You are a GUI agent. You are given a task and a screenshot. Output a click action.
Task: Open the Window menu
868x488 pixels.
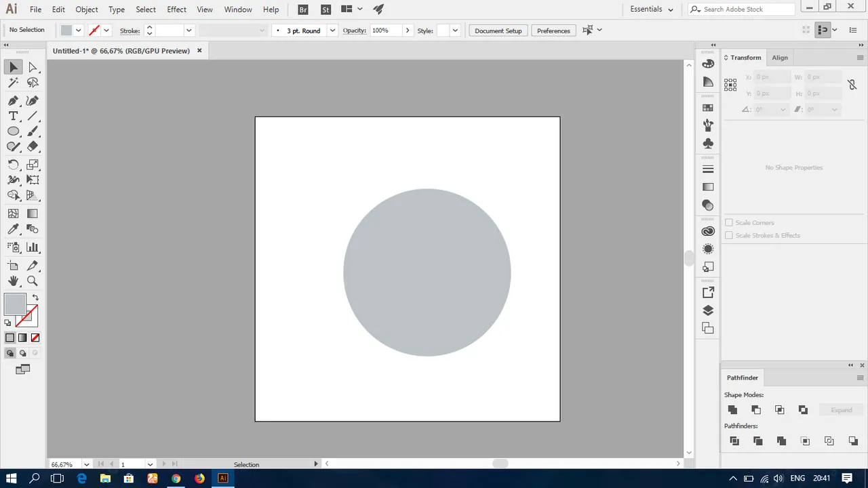click(238, 9)
